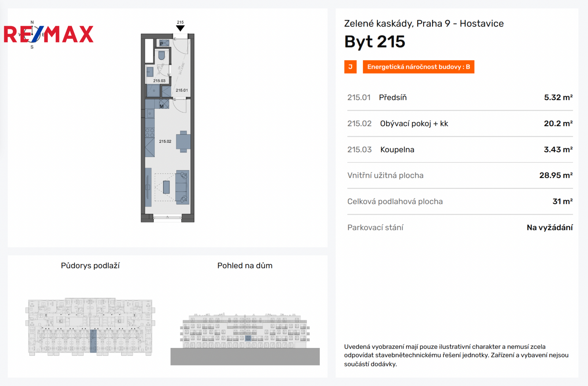Viewport: 588px width, 386px height.
Task: Click the Na vyžádání parking value
Action: 549,228
